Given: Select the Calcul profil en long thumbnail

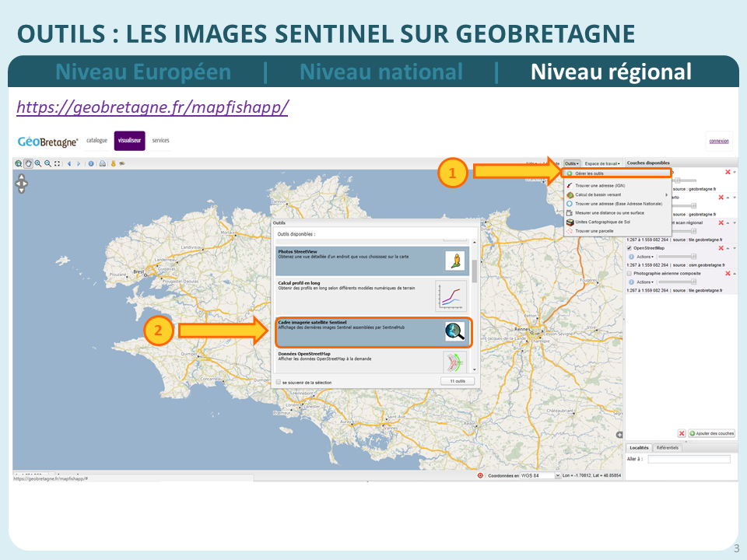Looking at the screenshot, I should coord(451,296).
